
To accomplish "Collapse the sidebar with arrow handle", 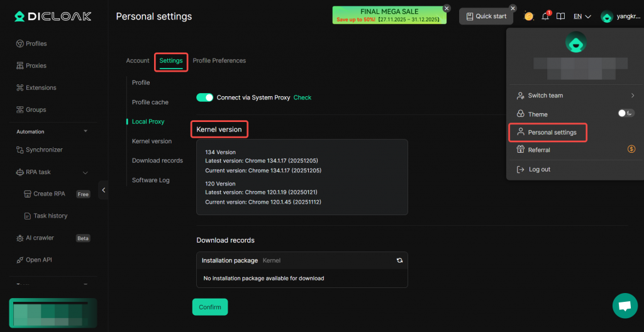I will click(103, 190).
